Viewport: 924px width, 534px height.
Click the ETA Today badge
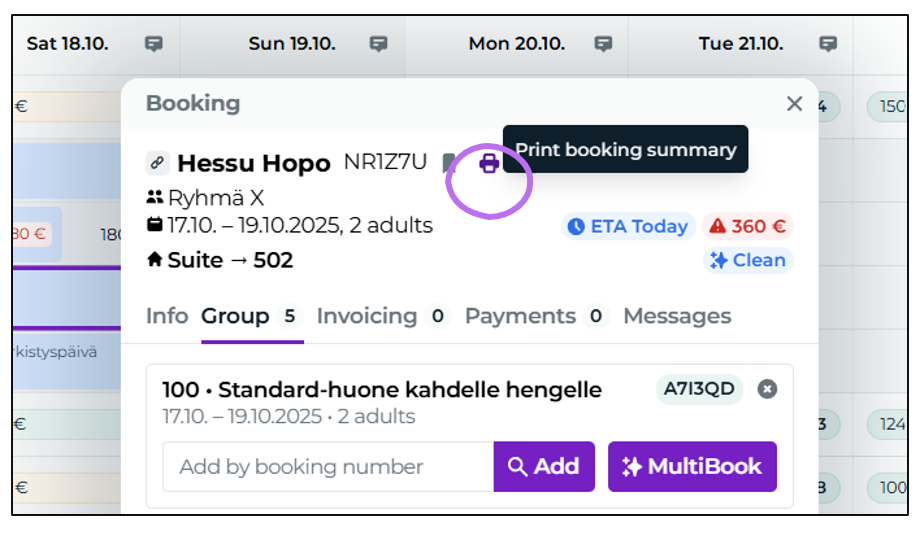628,226
